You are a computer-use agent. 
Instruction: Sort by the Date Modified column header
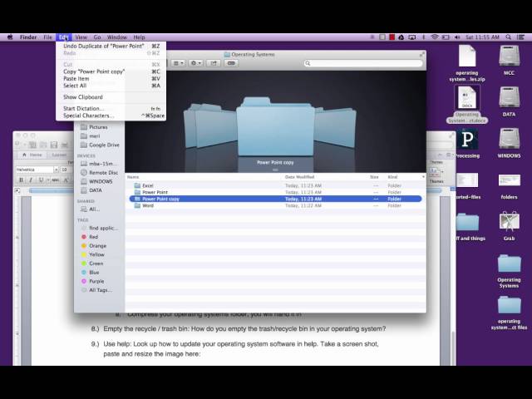tap(299, 177)
